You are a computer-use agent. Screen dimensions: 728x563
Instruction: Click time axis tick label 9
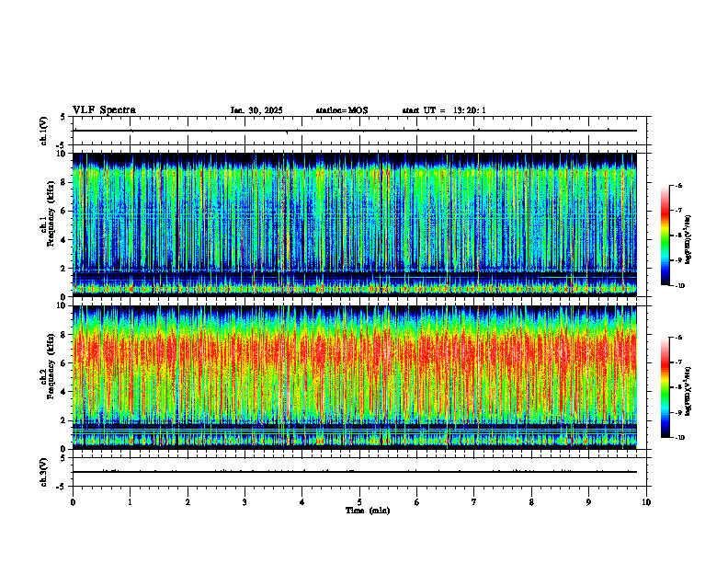588,502
